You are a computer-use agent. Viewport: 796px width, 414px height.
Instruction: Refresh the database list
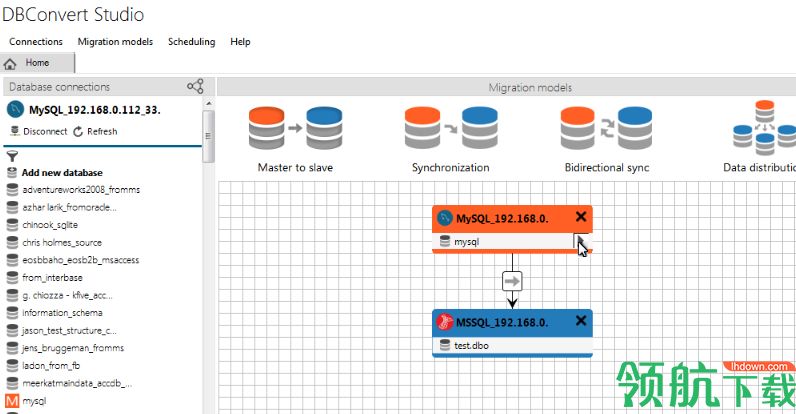pyautogui.click(x=95, y=131)
